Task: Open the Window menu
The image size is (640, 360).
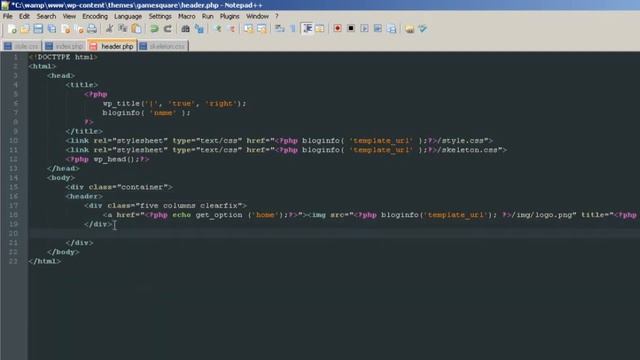Action: pos(258,16)
